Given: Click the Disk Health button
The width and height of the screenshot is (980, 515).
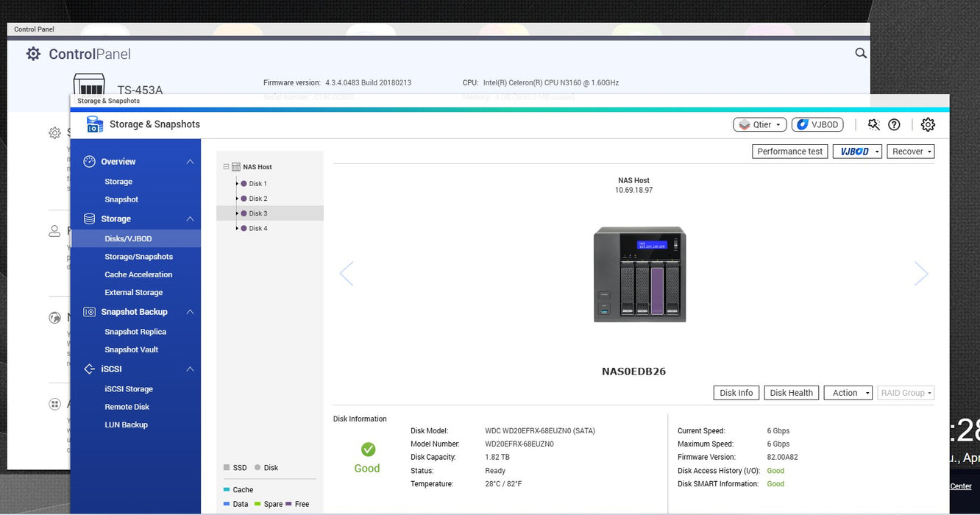Looking at the screenshot, I should click(x=792, y=393).
